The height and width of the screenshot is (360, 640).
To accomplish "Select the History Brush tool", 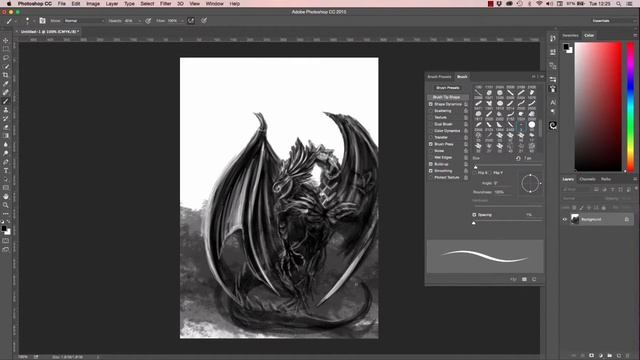I will click(x=6, y=118).
